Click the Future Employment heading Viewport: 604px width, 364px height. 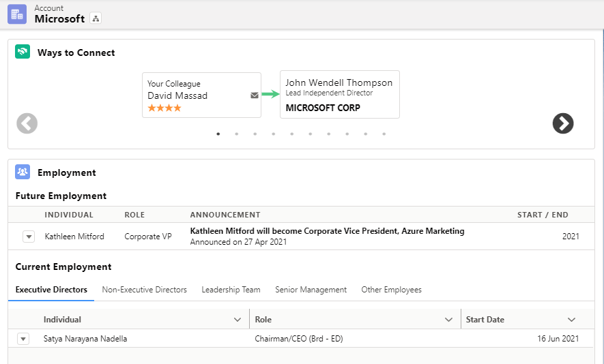(x=61, y=196)
